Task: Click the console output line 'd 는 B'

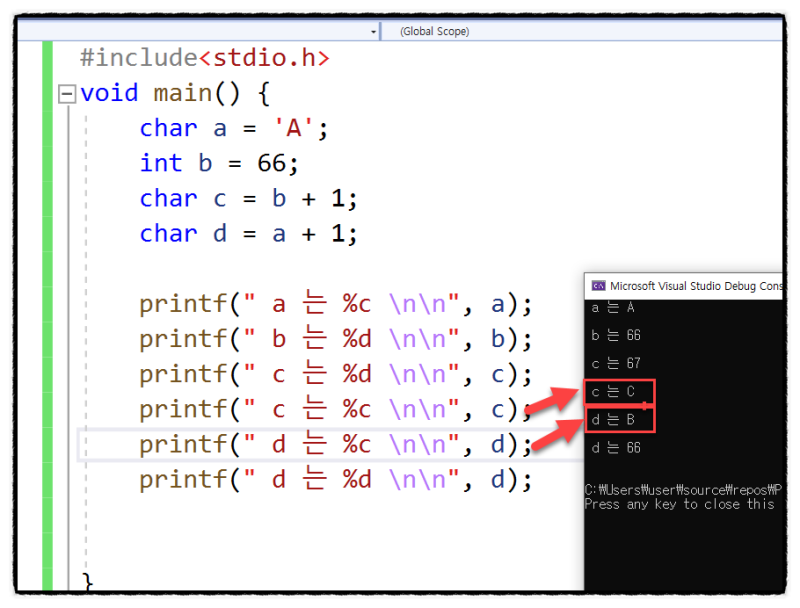Action: click(x=613, y=420)
